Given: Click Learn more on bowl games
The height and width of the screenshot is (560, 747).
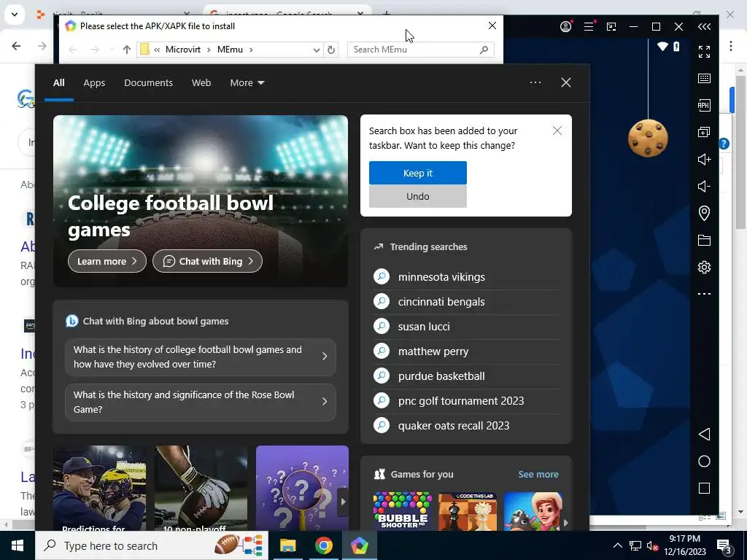Looking at the screenshot, I should 107,261.
